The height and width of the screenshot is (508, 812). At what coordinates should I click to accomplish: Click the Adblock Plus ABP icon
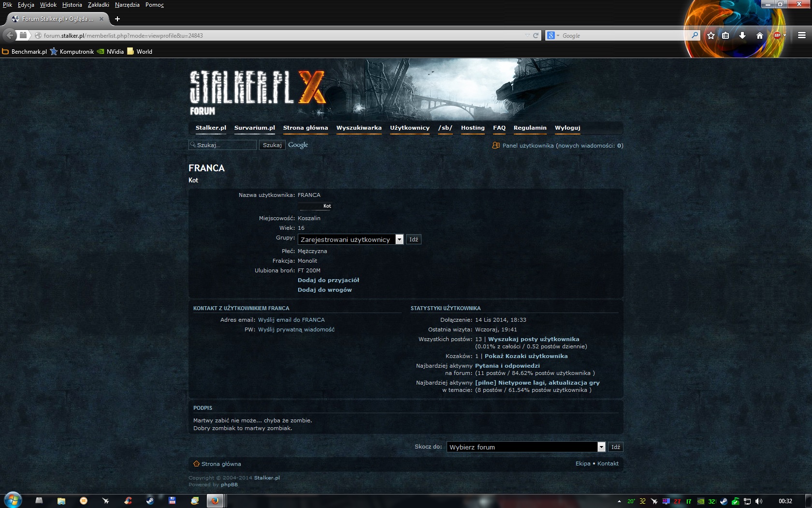pyautogui.click(x=777, y=35)
